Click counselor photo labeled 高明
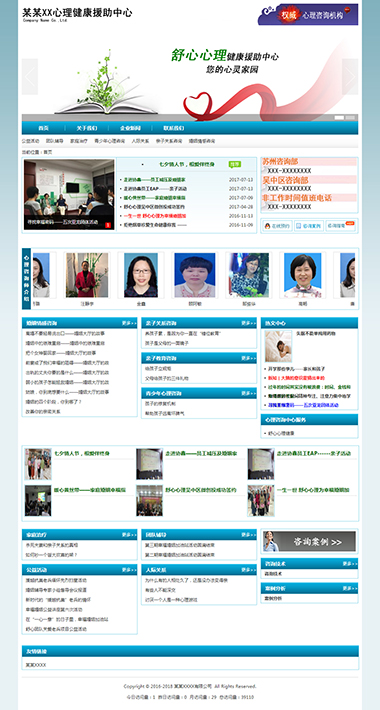 pyautogui.click(x=303, y=275)
